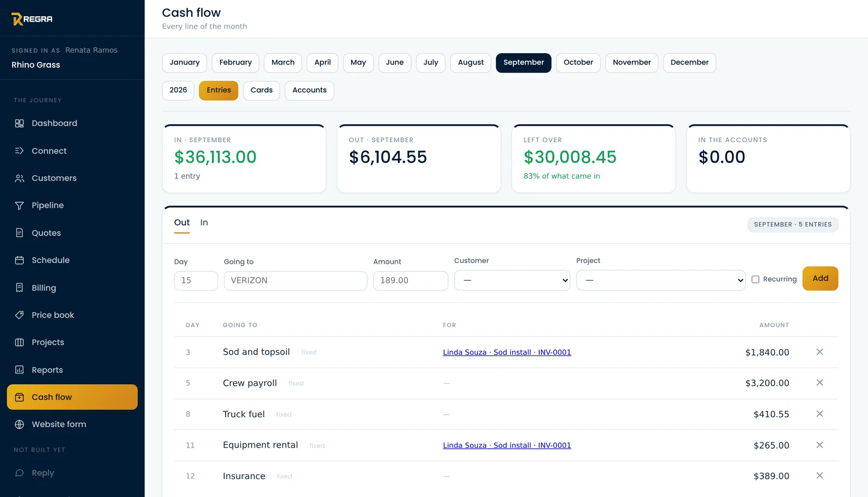This screenshot has height=497, width=868.
Task: Switch to the Cards view
Action: pyautogui.click(x=261, y=91)
